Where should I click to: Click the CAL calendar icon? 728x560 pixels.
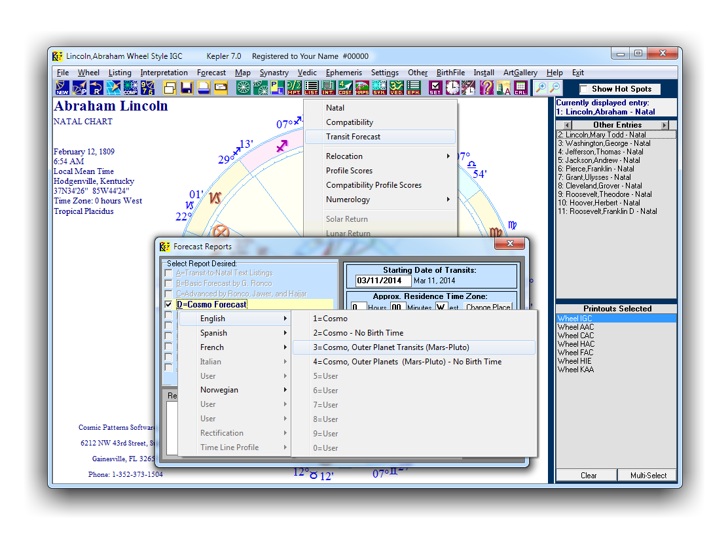pos(520,88)
